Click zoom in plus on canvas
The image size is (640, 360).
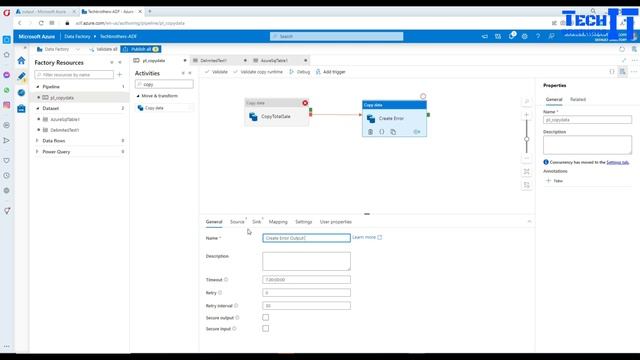pos(527,115)
